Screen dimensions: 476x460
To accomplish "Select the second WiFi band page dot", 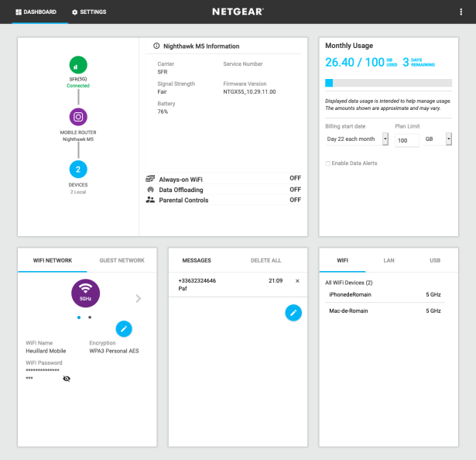I will (x=90, y=318).
